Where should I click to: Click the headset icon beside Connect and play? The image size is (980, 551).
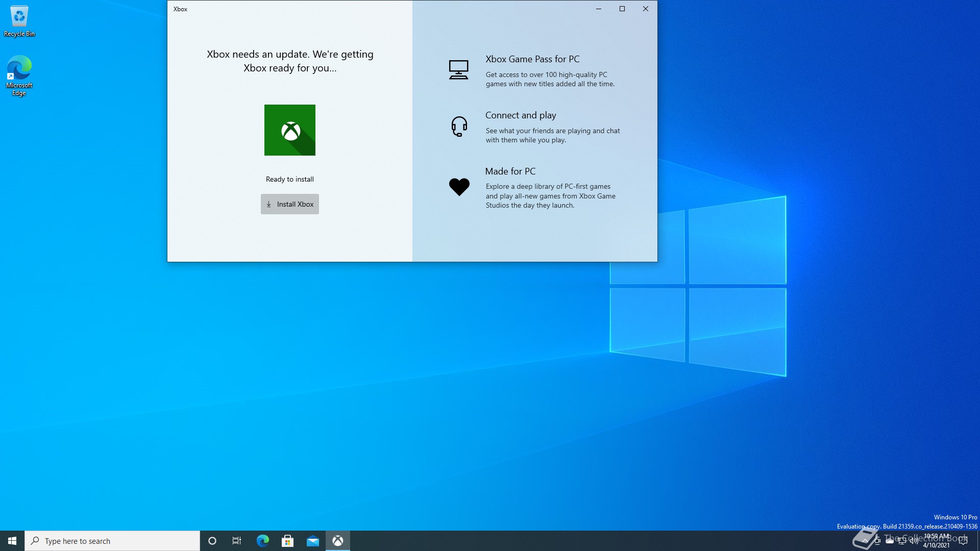(x=459, y=127)
